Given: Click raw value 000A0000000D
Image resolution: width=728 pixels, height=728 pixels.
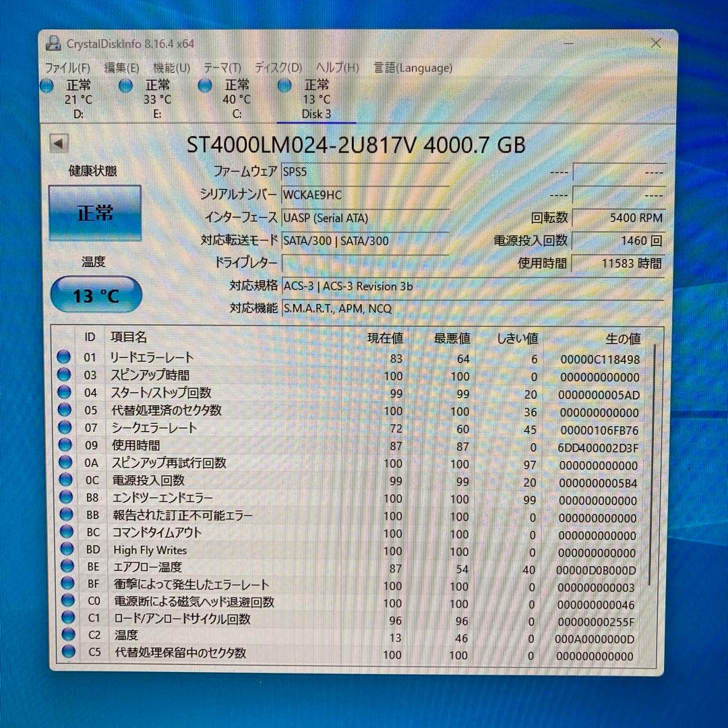Looking at the screenshot, I should point(595,639).
